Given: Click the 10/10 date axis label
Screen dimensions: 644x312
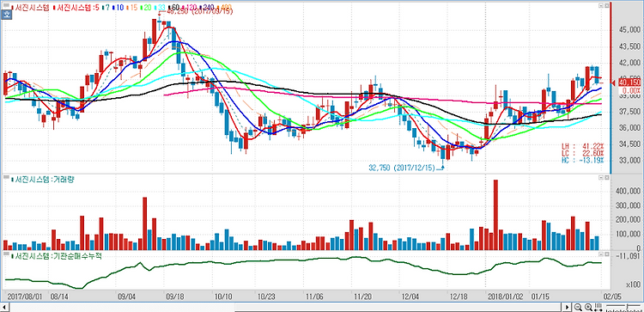Looking at the screenshot, I should (223, 296).
